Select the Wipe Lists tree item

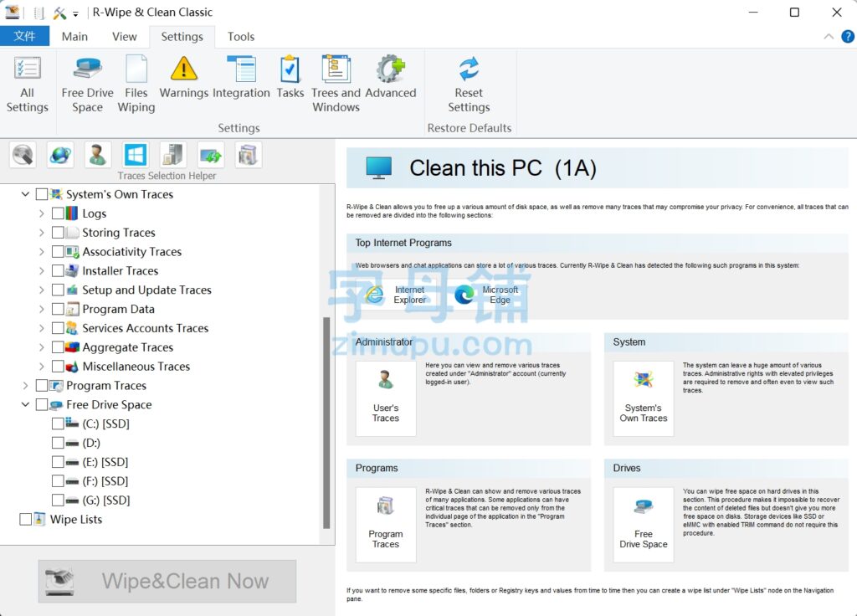click(76, 519)
